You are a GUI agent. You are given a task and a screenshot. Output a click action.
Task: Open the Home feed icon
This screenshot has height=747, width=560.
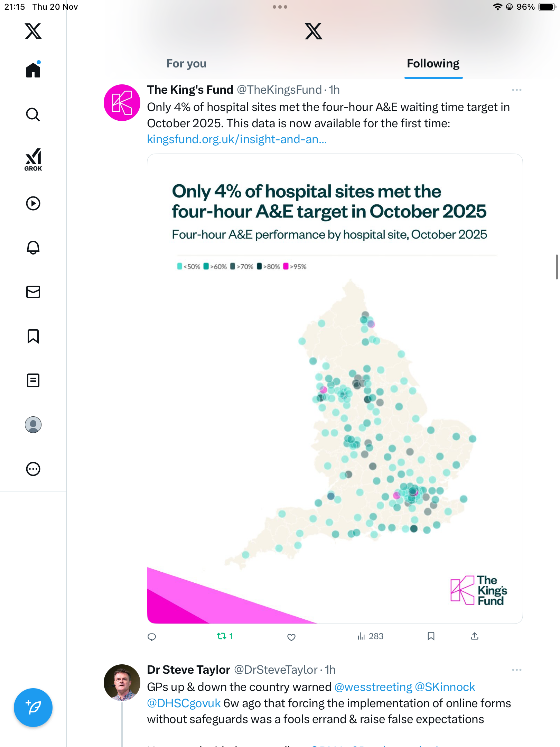coord(33,70)
